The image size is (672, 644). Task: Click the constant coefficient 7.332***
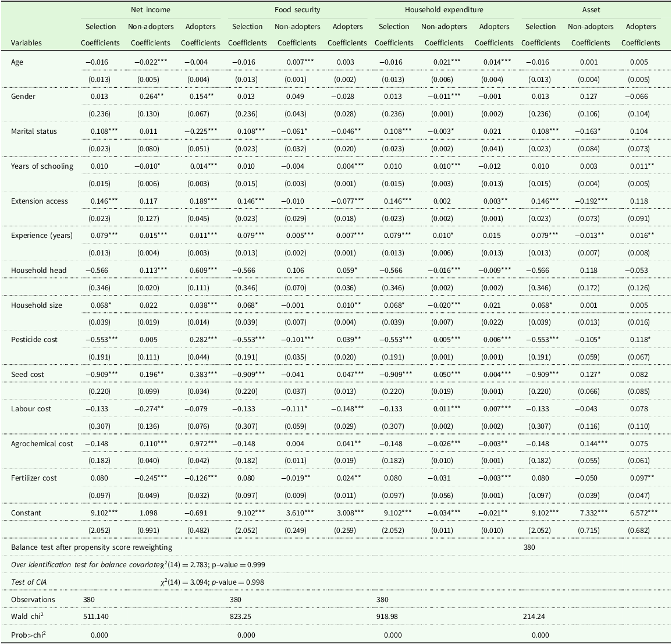[591, 513]
